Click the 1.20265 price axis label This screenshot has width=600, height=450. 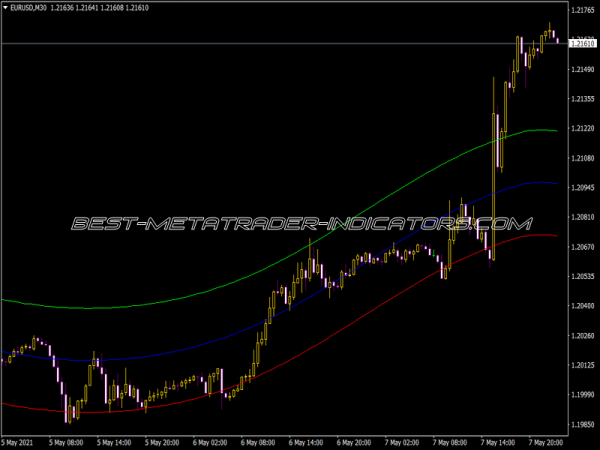(582, 336)
